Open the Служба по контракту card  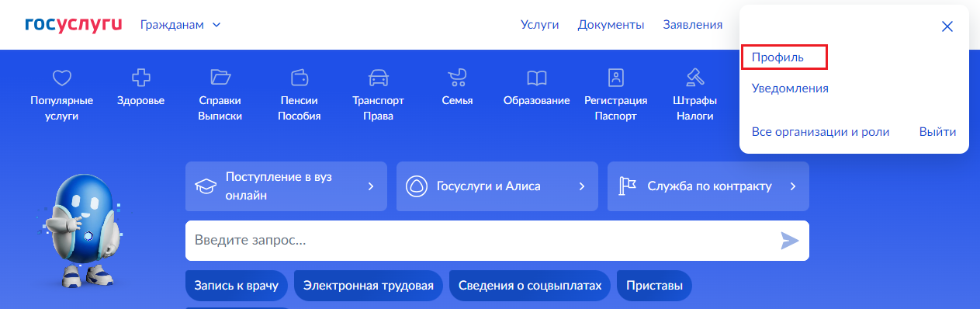[x=708, y=186]
